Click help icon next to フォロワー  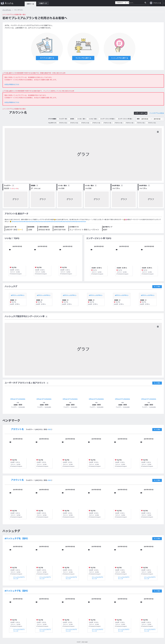coord(13,185)
